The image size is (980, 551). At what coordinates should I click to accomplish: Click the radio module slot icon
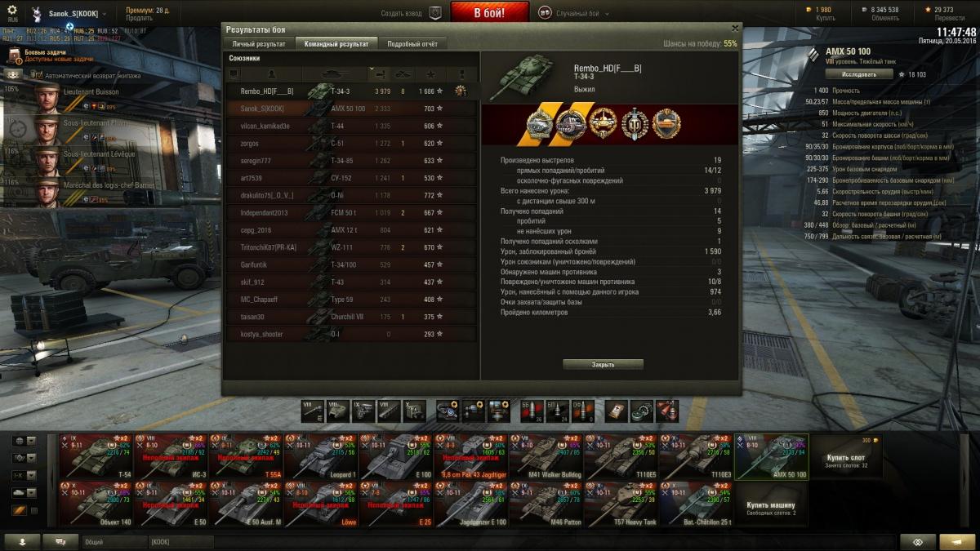point(415,410)
